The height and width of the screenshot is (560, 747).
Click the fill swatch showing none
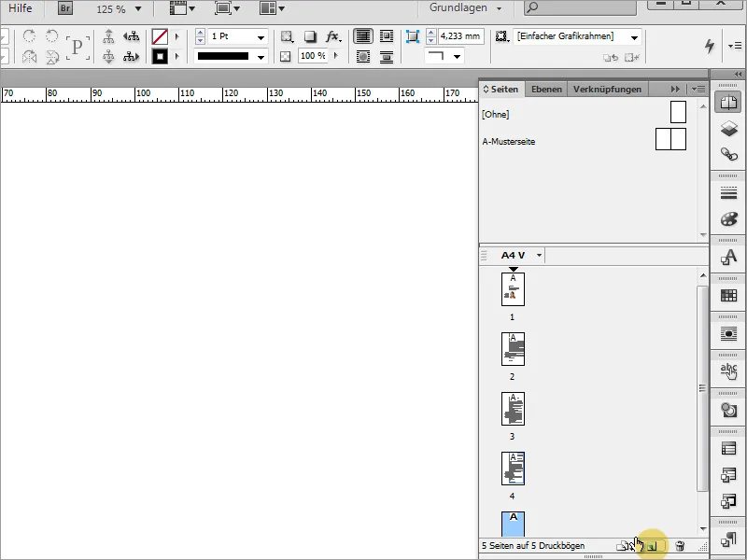coord(160,36)
